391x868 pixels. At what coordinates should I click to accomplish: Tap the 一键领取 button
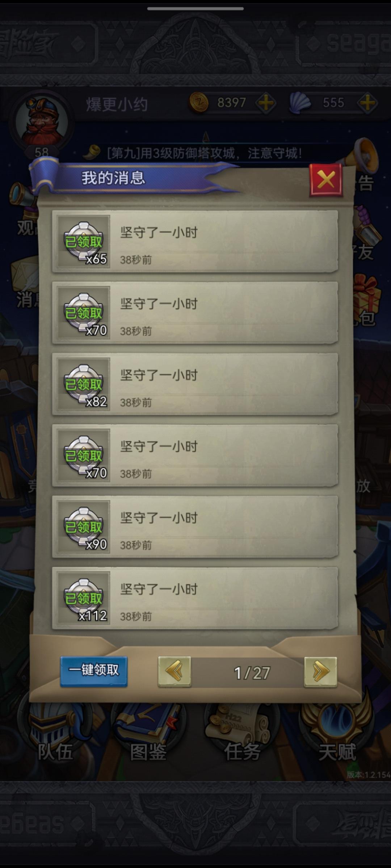click(94, 671)
